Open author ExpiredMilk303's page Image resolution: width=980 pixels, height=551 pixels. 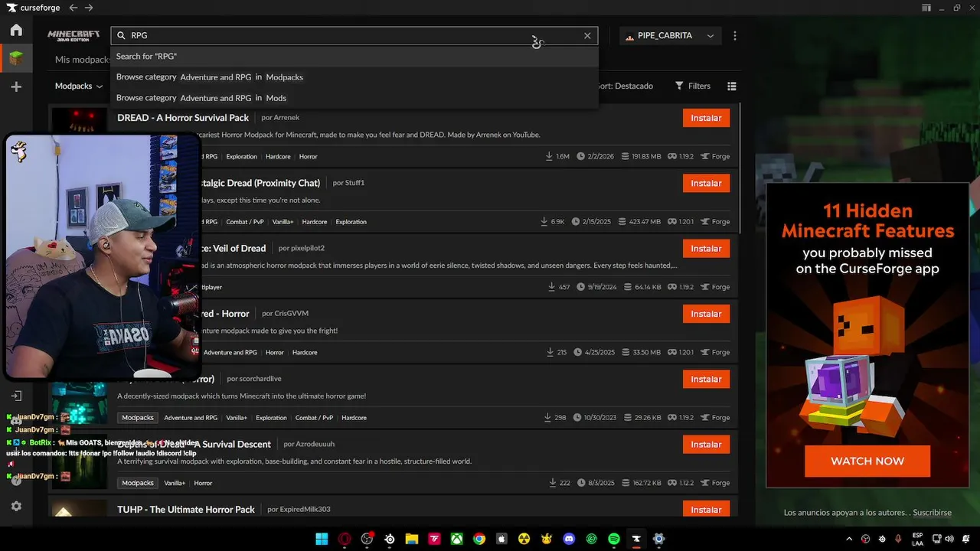pyautogui.click(x=305, y=510)
